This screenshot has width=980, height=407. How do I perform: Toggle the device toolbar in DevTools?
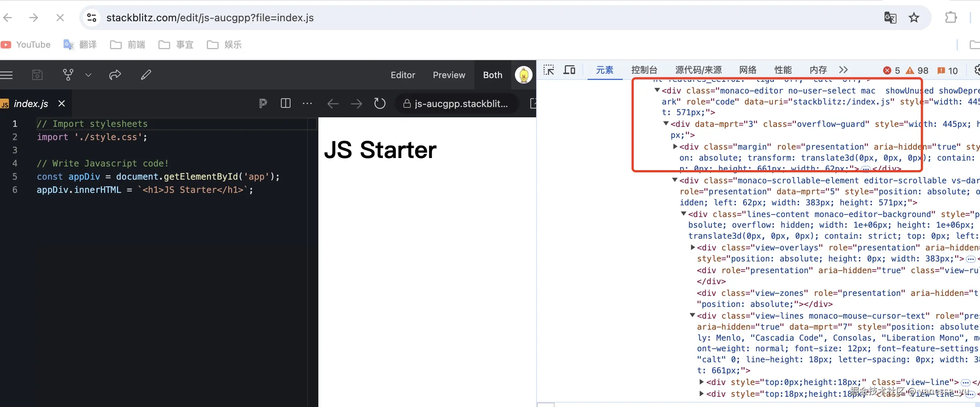(569, 70)
